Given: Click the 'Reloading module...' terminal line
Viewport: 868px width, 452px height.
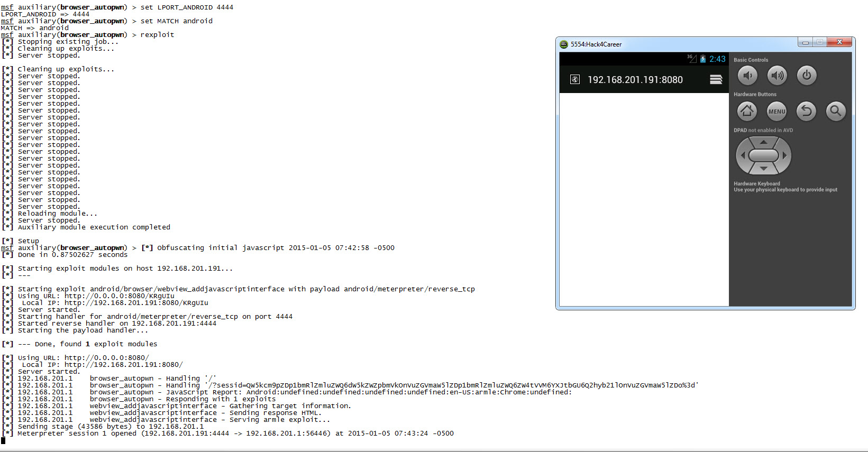Looking at the screenshot, I should (x=50, y=214).
